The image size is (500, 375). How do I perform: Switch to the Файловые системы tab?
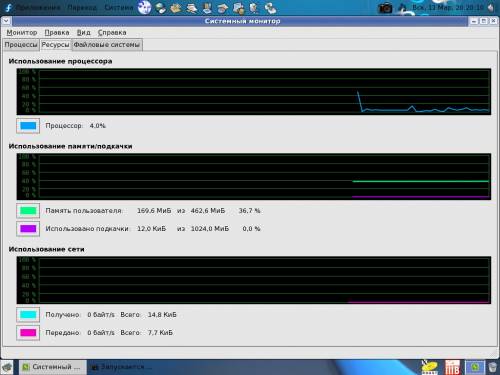tap(107, 45)
